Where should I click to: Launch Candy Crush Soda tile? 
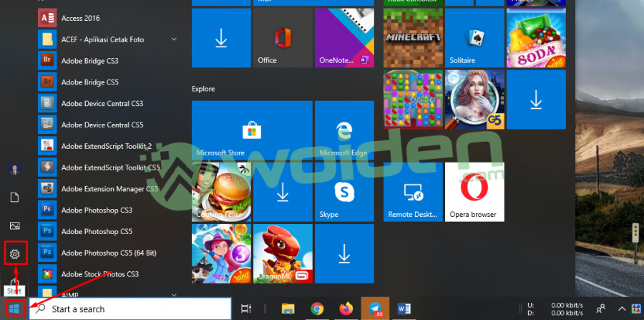click(x=536, y=38)
